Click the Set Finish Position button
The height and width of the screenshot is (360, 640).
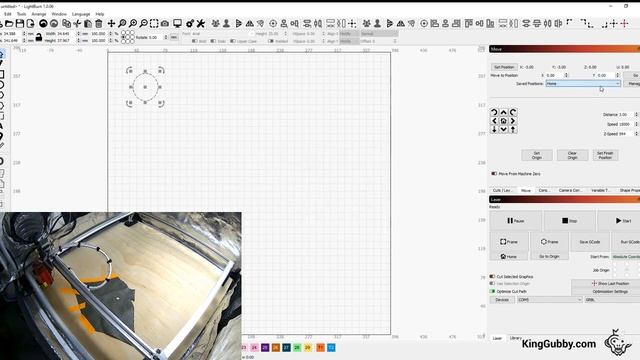(605, 155)
